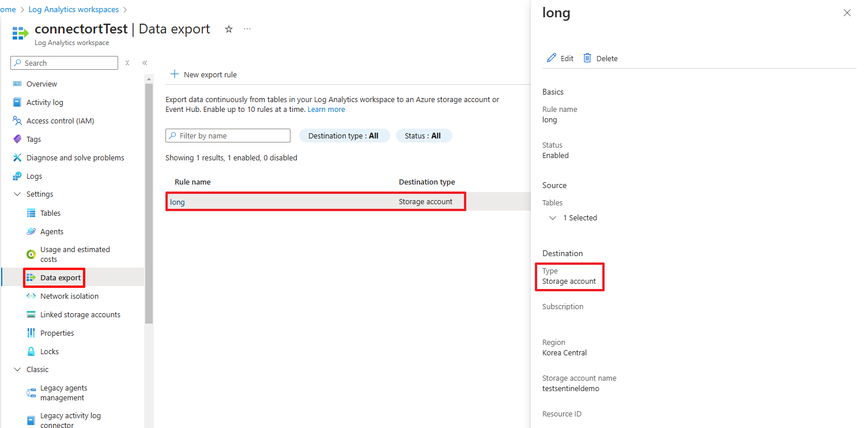The height and width of the screenshot is (428, 868).
Task: Click the Locks padlock icon
Action: click(x=31, y=351)
